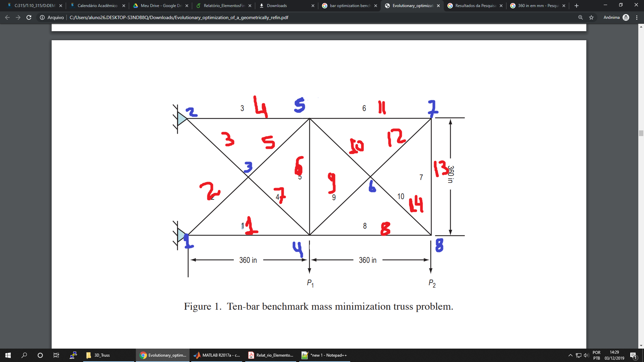
Task: Bookmark this page with star icon
Action: click(591, 17)
